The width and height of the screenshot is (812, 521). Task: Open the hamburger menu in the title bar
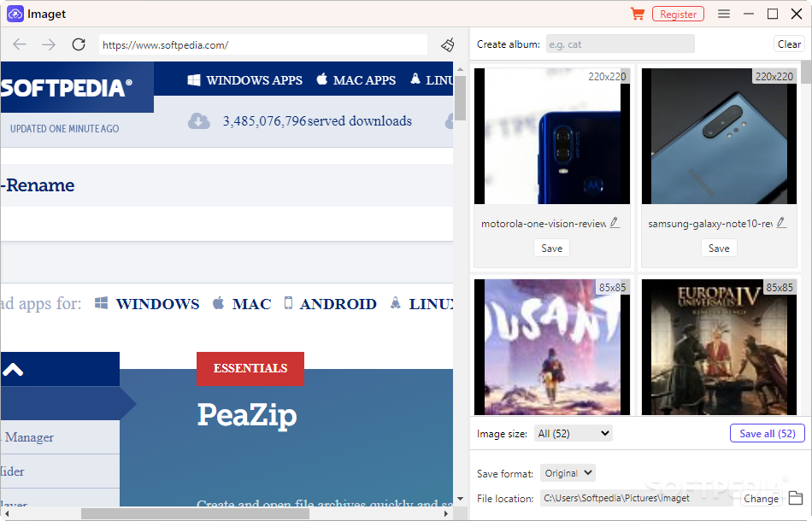(x=724, y=14)
